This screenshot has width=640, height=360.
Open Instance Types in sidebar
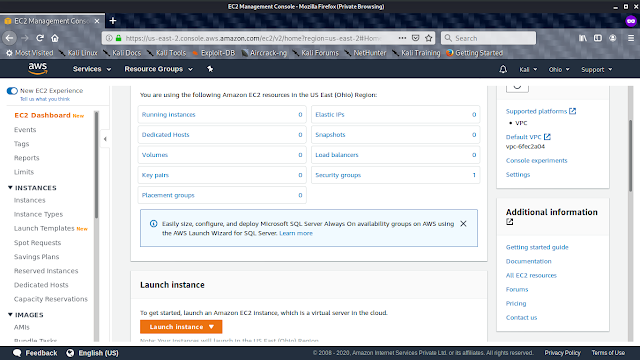[x=38, y=214]
